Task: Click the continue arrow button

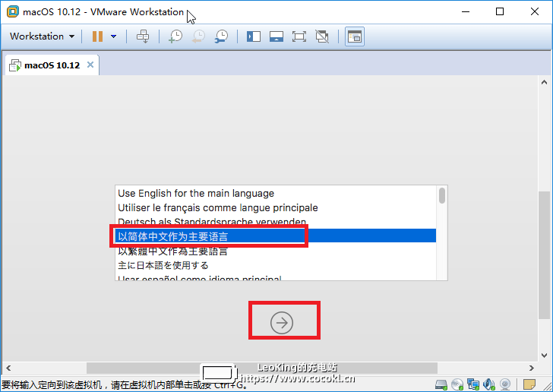Action: click(282, 323)
